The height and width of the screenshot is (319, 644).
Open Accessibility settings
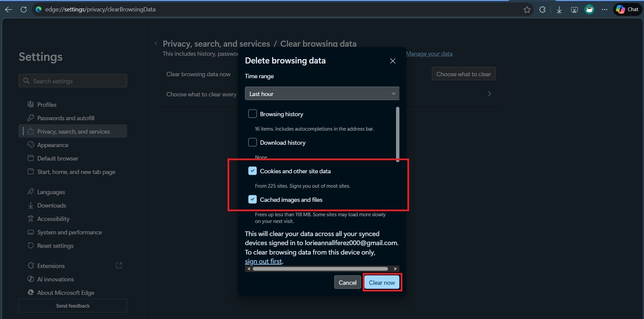pos(73,219)
